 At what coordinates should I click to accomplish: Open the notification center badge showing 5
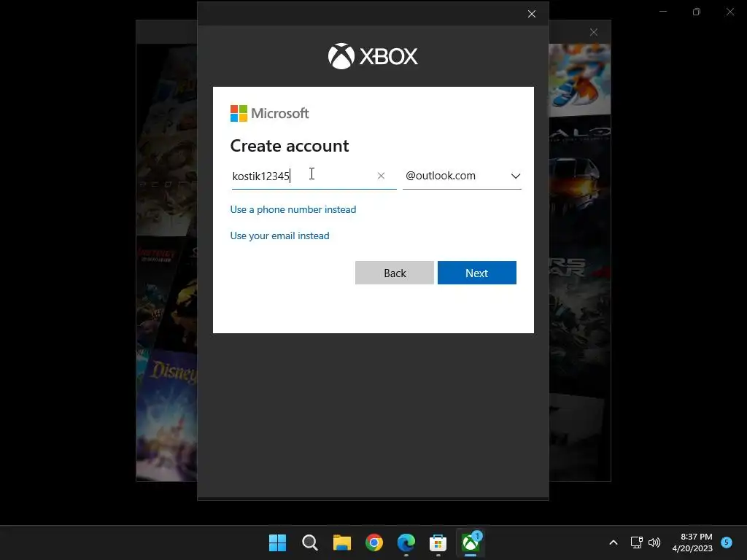click(x=727, y=542)
